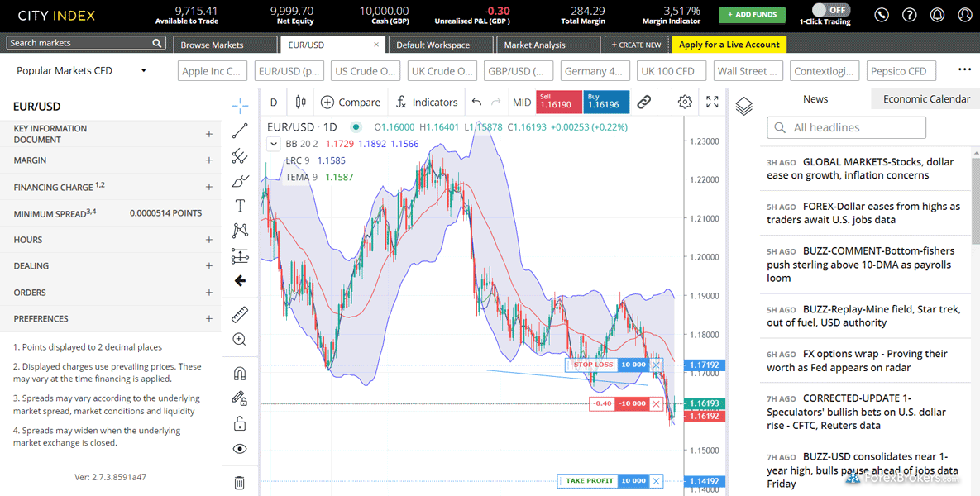
Task: Switch to the Browse Markets tab
Action: [x=224, y=45]
